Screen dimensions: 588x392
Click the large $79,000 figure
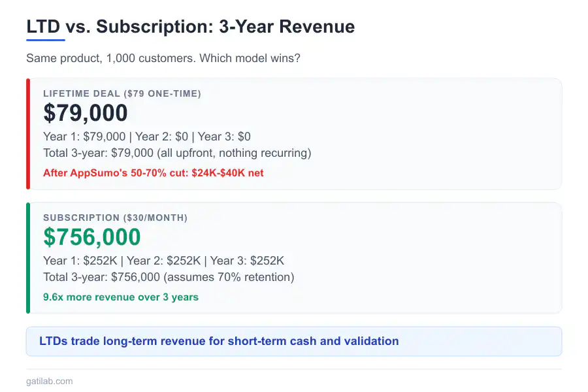[x=86, y=113]
